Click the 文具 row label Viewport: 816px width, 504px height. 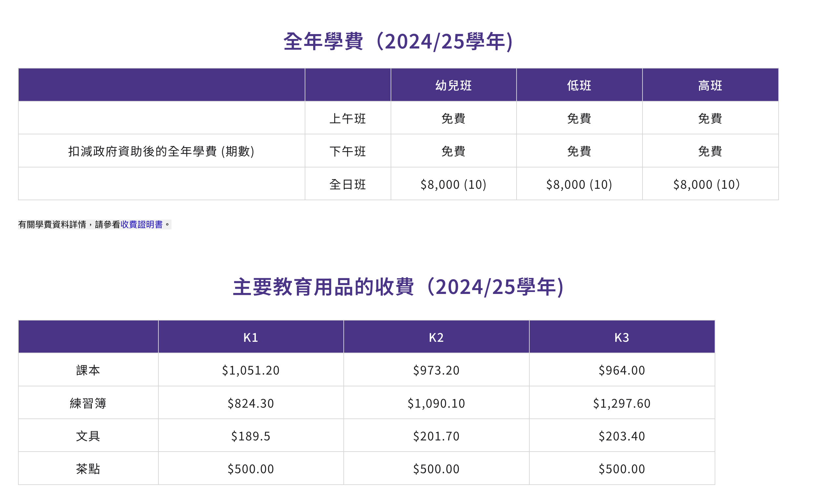[x=88, y=436]
